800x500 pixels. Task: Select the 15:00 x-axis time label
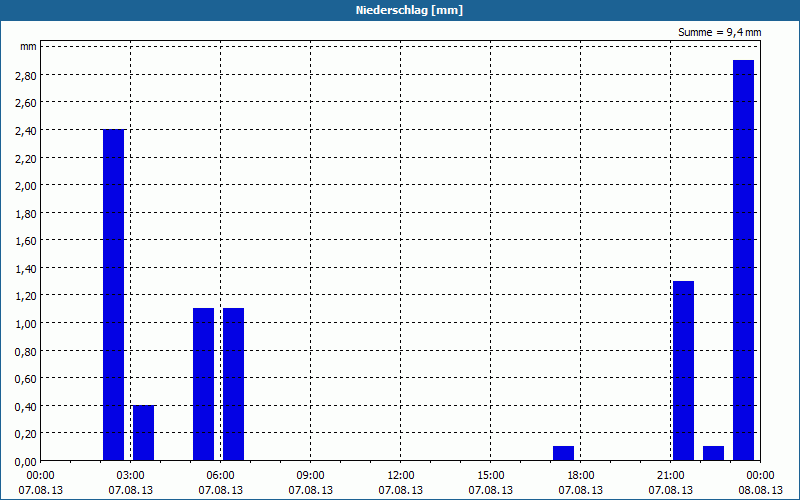491,476
